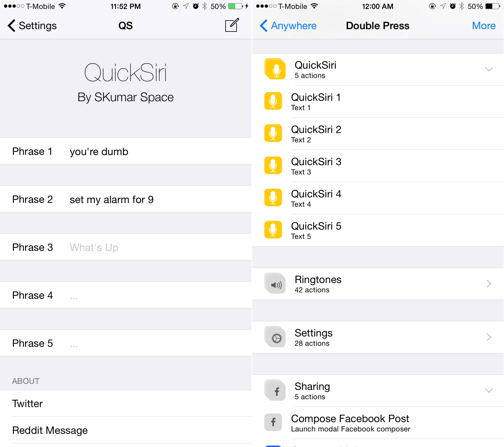Tap the Phrase 2 label
Viewport: 504px width, 447px height.
(x=33, y=200)
